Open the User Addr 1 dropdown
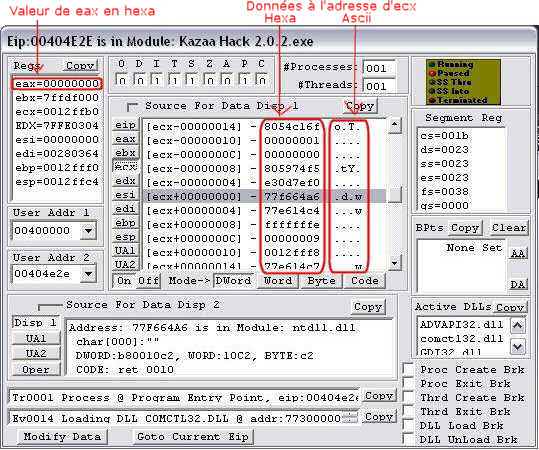The height and width of the screenshot is (450, 539). [x=88, y=231]
